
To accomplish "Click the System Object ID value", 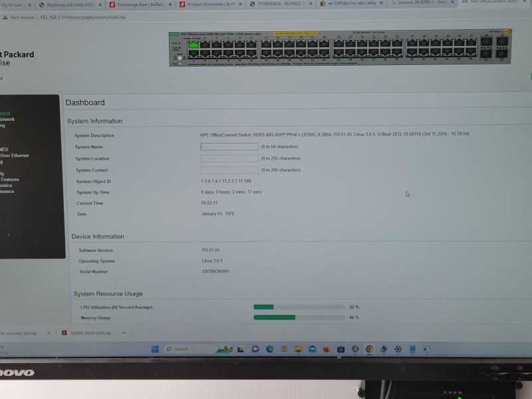I will (226, 181).
